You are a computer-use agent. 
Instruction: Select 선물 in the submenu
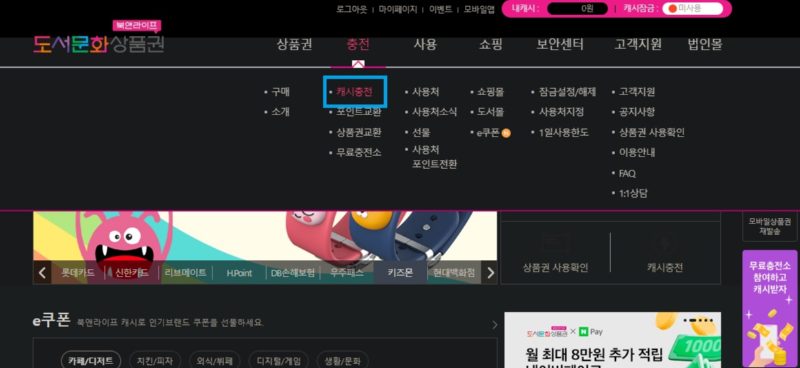(421, 132)
